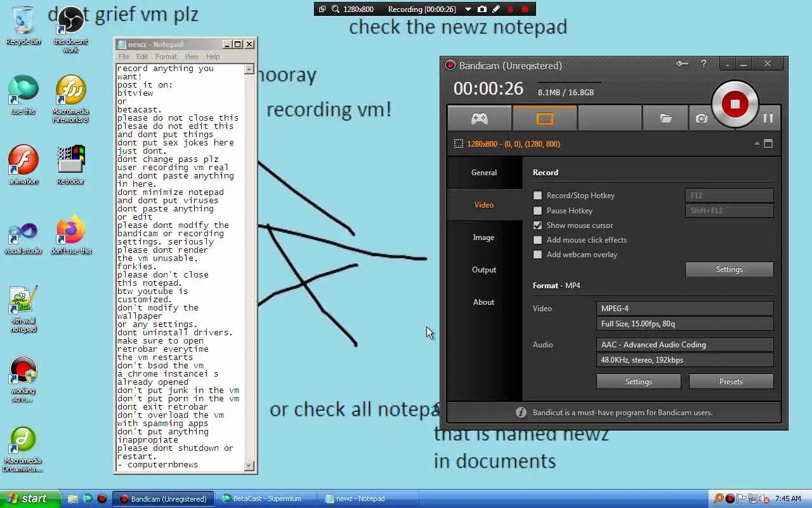Open File menu in Notepad

pyautogui.click(x=124, y=57)
